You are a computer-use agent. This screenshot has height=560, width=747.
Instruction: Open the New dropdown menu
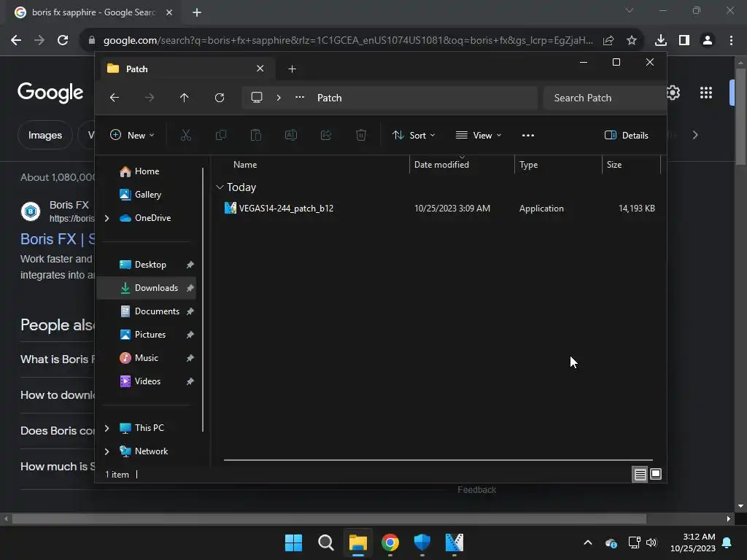click(132, 135)
